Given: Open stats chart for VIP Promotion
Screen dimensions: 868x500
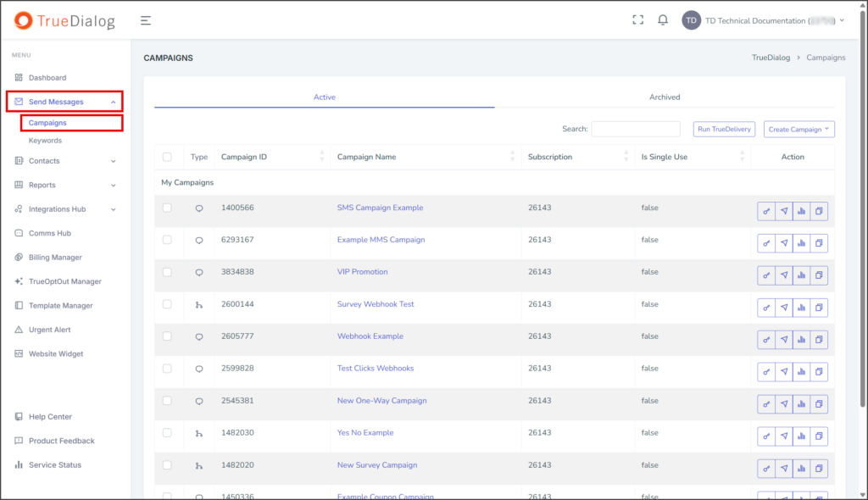Looking at the screenshot, I should click(802, 275).
